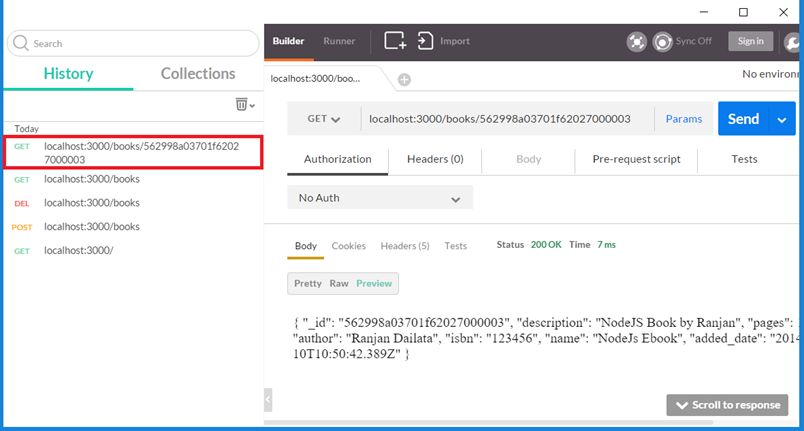Select the Authorization tab
The image size is (804, 431).
(337, 159)
